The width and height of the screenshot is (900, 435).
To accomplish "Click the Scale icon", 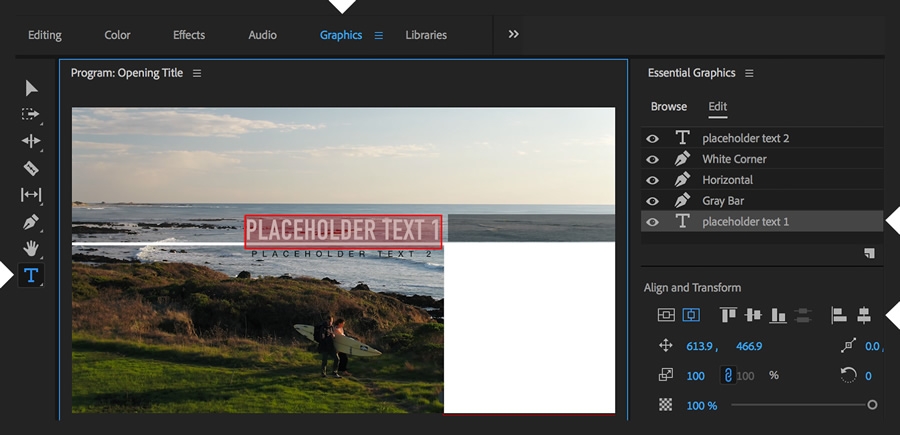I will [665, 375].
